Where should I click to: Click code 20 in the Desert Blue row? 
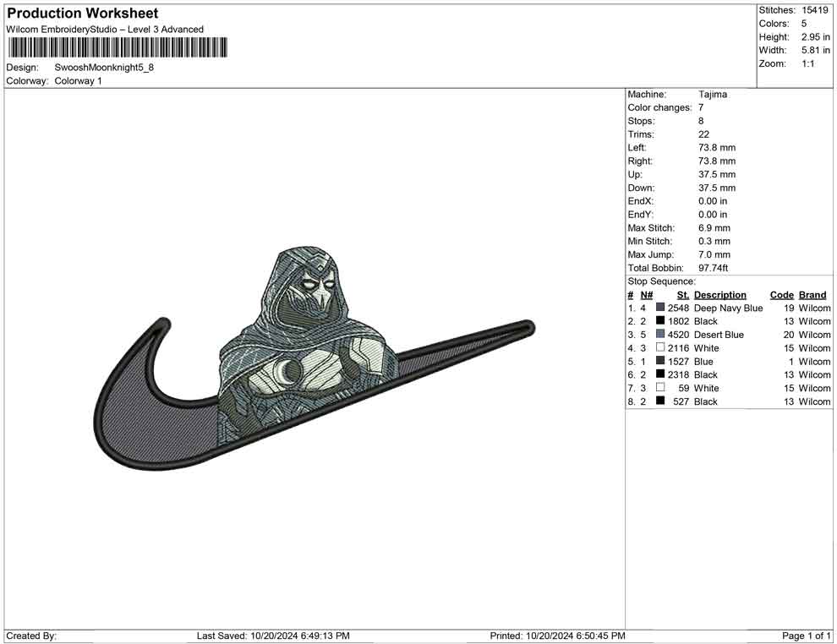789,335
